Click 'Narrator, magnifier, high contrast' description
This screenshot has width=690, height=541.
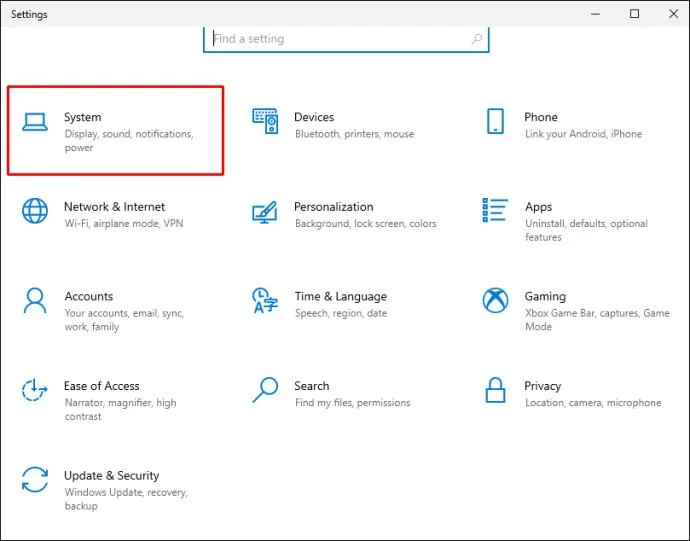120,409
